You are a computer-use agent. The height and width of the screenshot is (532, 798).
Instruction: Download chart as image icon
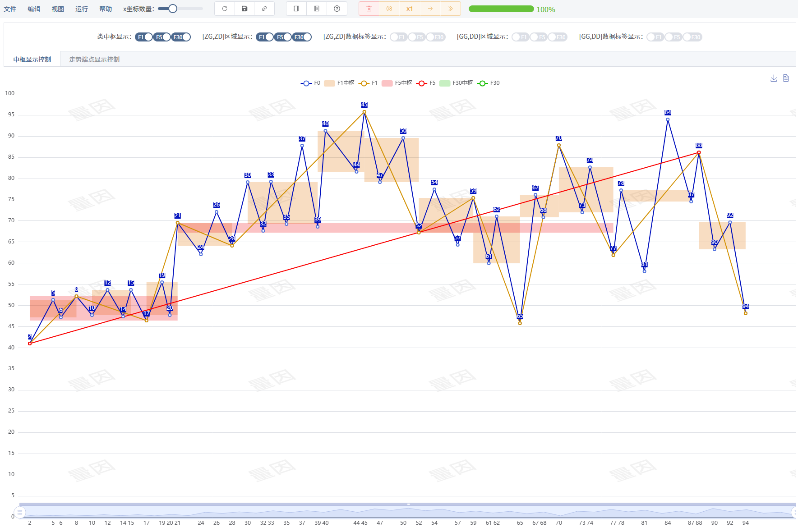pos(774,78)
